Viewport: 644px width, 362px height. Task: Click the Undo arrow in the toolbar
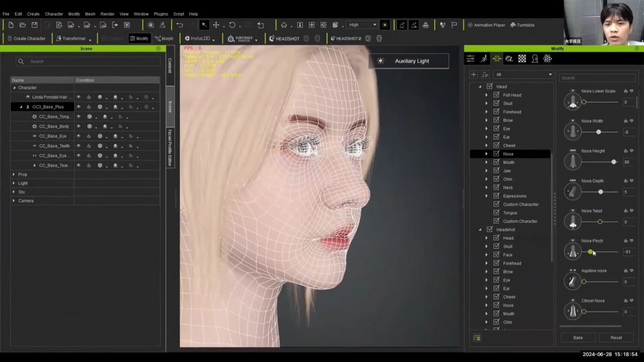180,25
